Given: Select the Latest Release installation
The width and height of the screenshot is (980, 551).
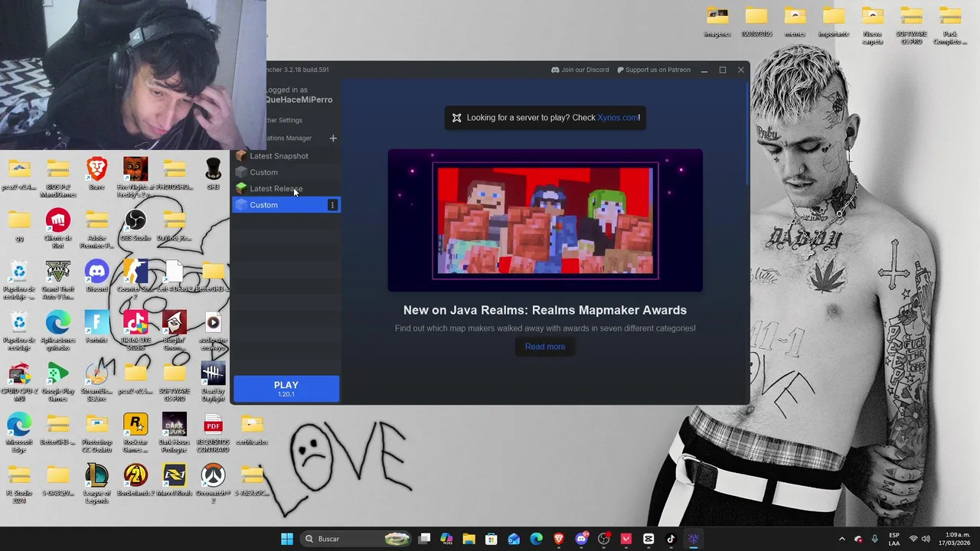Looking at the screenshot, I should [x=286, y=188].
